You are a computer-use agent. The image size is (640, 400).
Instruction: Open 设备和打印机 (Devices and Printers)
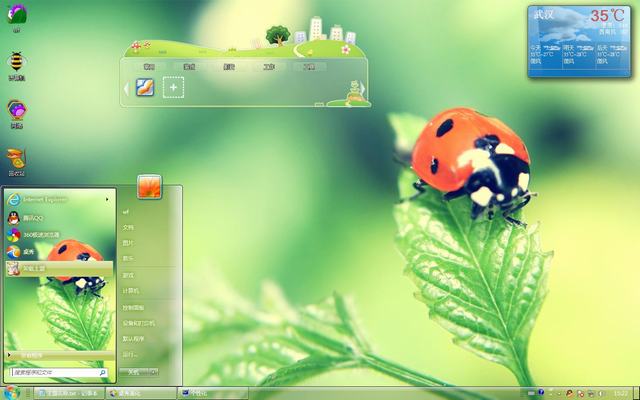(139, 323)
